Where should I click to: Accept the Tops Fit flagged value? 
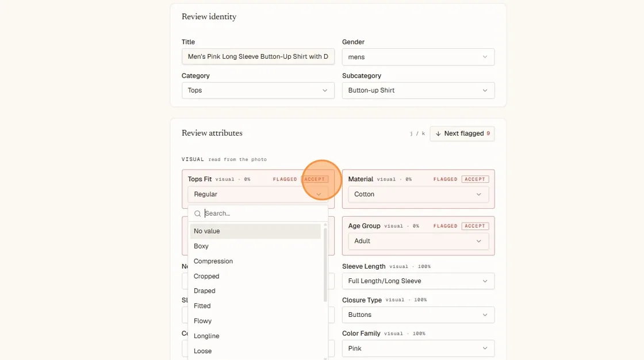[315, 179]
